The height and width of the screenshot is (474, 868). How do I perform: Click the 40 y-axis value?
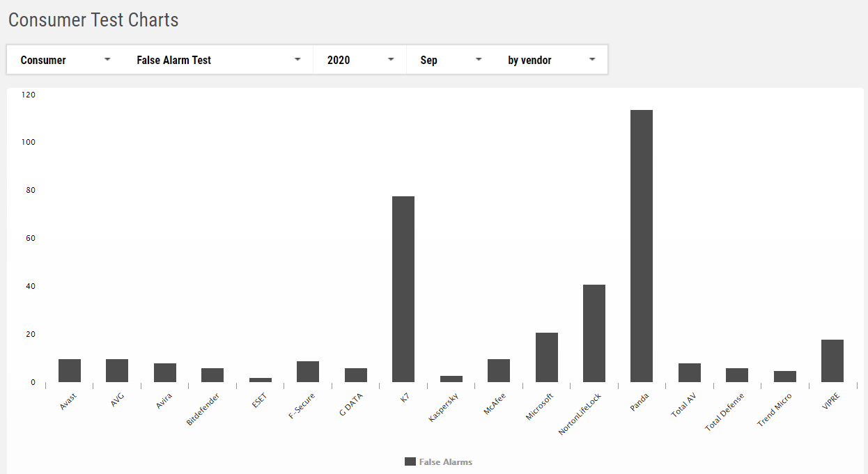pyautogui.click(x=30, y=286)
